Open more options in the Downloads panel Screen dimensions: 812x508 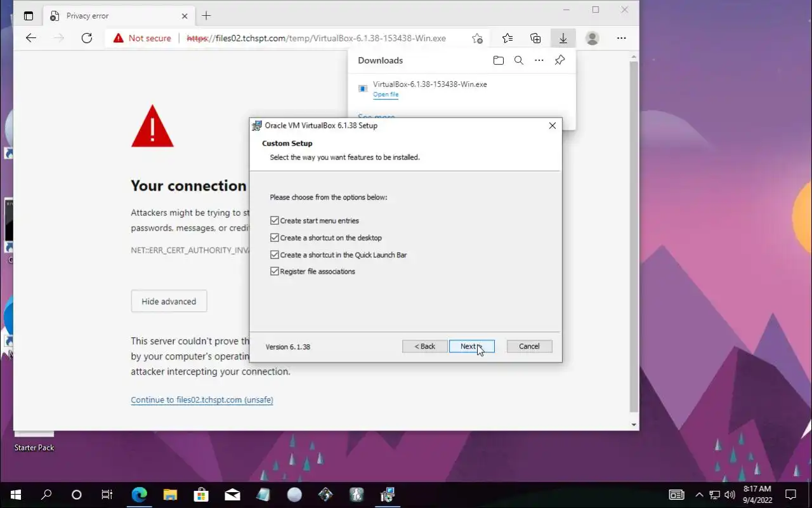point(539,60)
